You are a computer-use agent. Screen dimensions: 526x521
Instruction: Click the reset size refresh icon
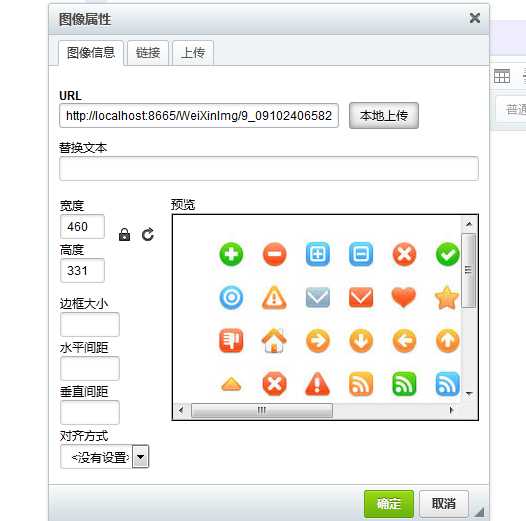click(148, 235)
